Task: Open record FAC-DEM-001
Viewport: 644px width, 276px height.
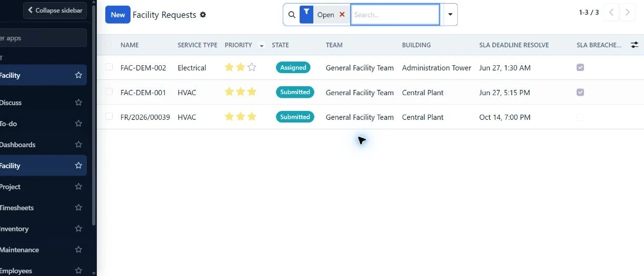Action: (x=143, y=93)
